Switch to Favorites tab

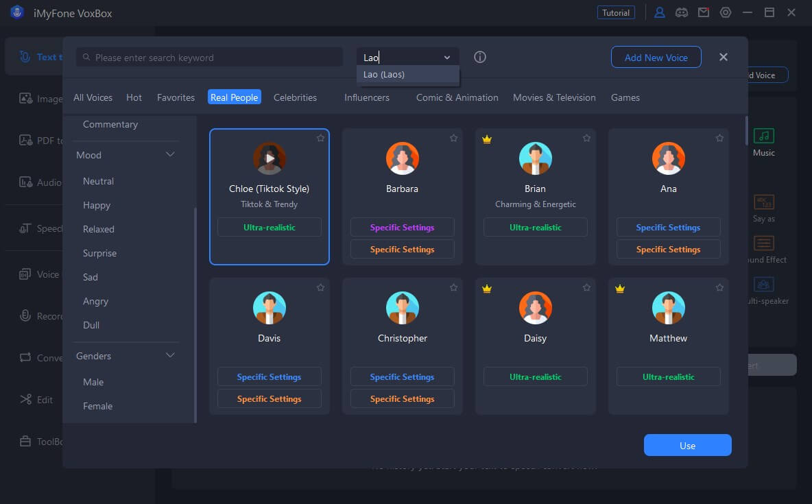pyautogui.click(x=176, y=97)
